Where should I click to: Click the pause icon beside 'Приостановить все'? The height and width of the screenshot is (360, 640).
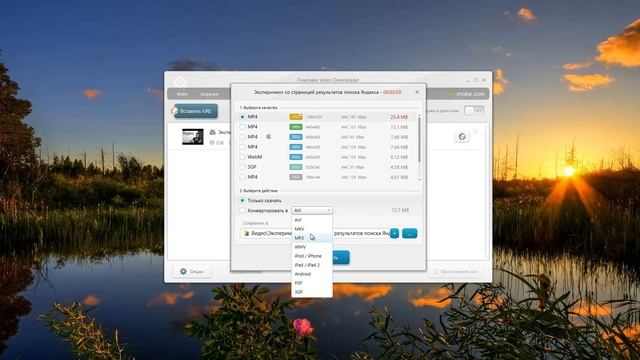pyautogui.click(x=435, y=271)
